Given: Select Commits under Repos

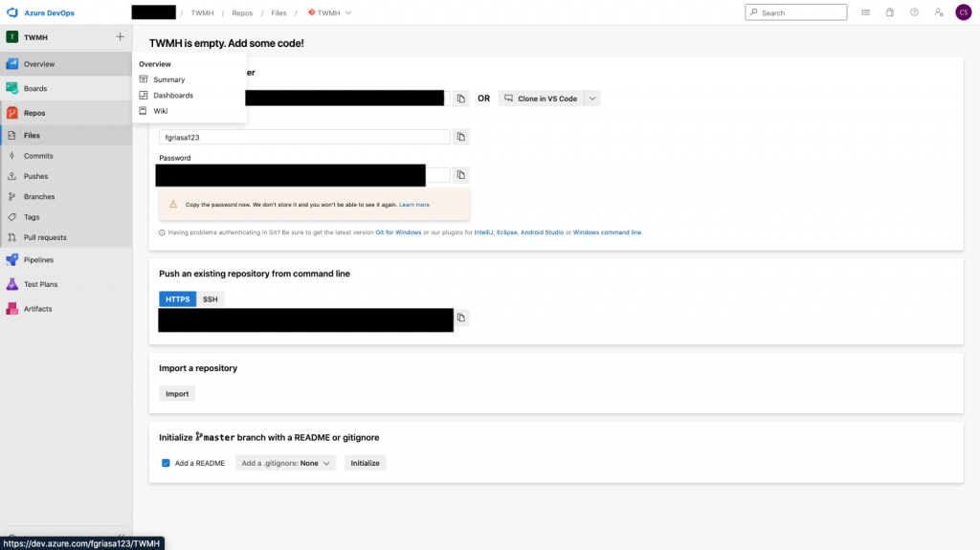Looking at the screenshot, I should [66, 156].
